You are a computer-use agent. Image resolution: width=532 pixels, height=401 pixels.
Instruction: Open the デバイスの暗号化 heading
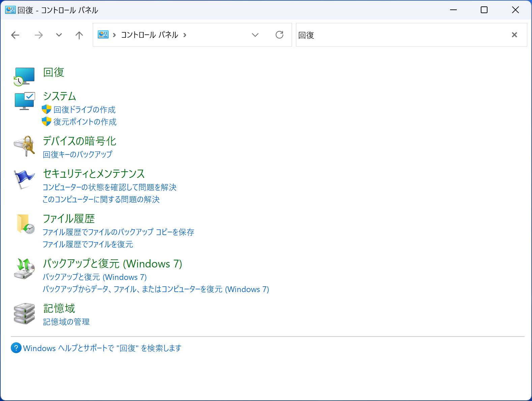pos(80,141)
